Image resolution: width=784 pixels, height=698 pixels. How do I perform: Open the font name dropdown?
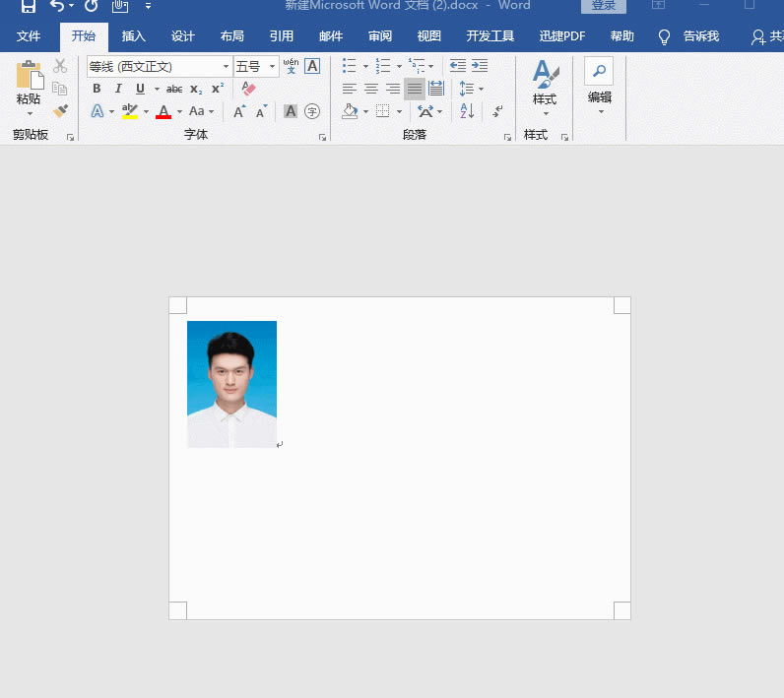[x=226, y=67]
